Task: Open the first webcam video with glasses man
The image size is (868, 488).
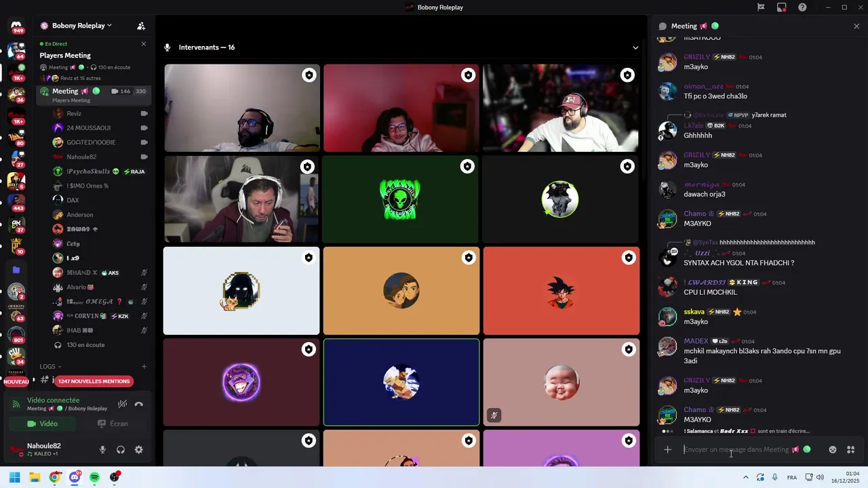Action: click(242, 108)
